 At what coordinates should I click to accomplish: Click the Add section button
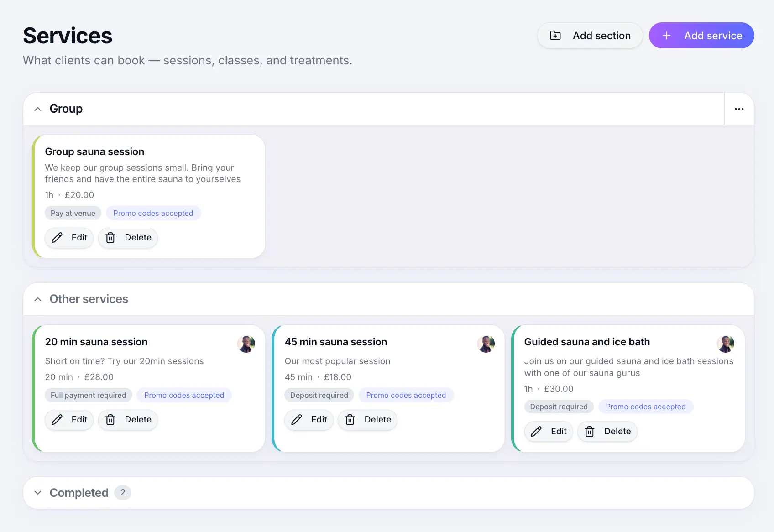[590, 36]
